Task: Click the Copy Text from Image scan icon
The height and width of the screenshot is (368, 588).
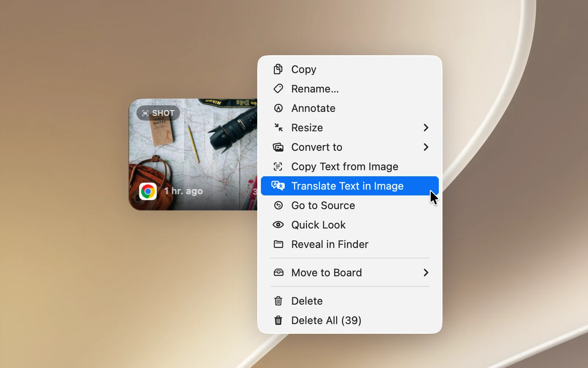Action: click(278, 167)
